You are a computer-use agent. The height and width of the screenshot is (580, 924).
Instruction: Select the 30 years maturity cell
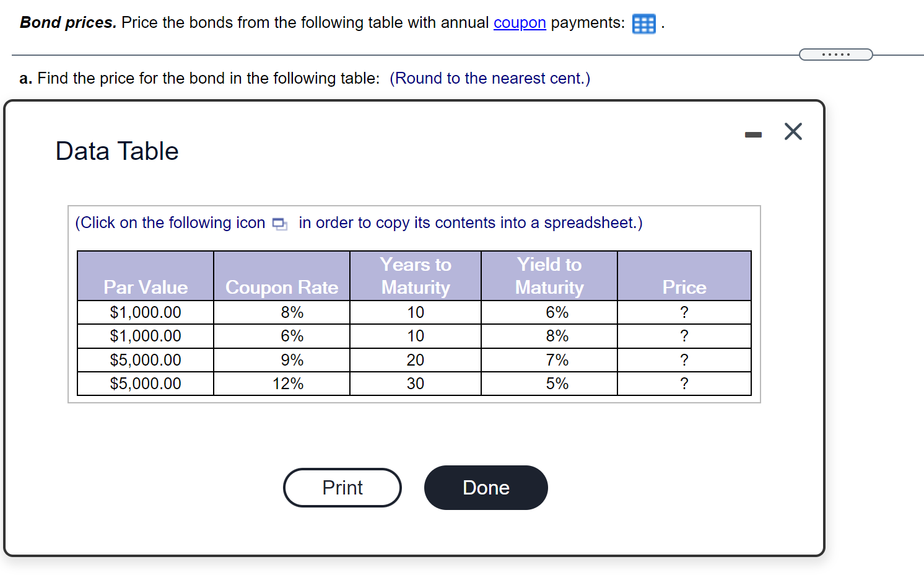416,383
